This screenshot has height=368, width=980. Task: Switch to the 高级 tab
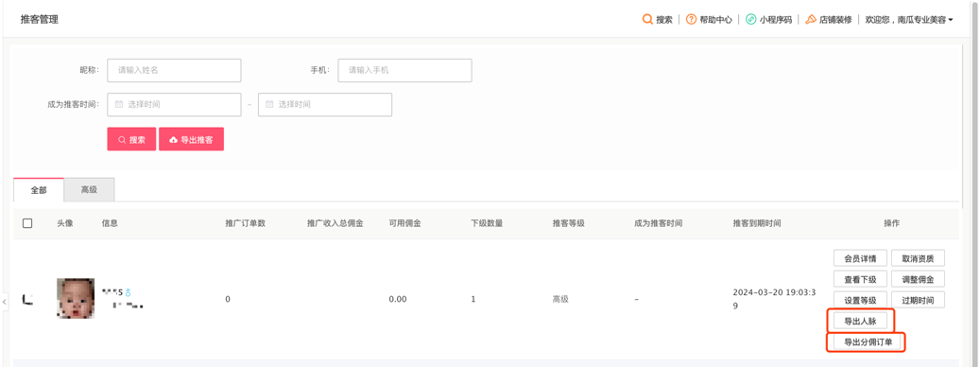tap(90, 189)
